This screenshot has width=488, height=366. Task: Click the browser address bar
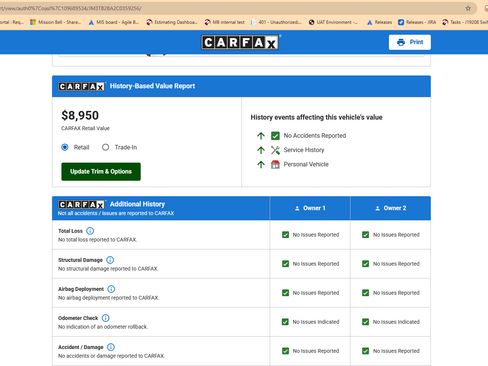[x=233, y=8]
